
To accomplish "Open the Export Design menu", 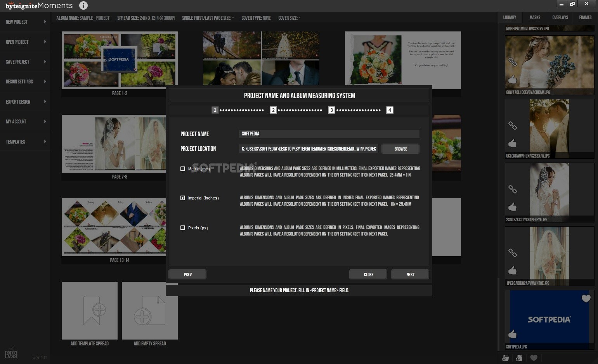I will tap(25, 102).
